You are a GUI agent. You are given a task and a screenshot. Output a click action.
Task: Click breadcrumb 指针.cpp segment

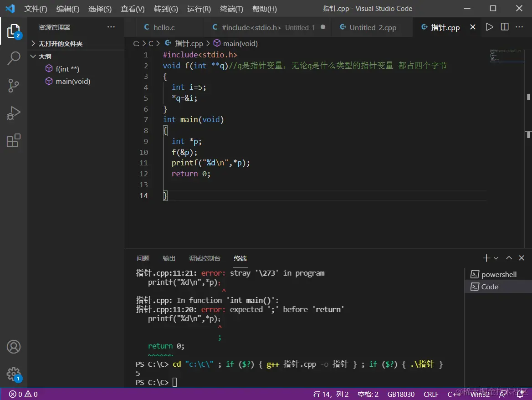tap(184, 43)
